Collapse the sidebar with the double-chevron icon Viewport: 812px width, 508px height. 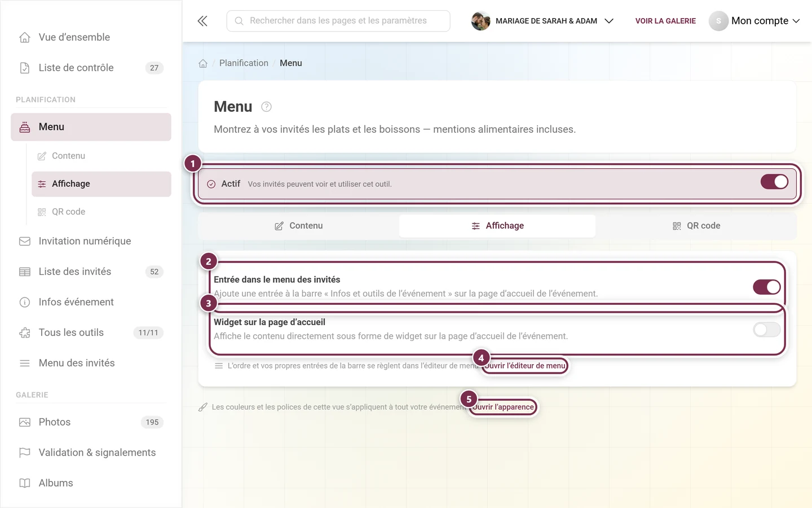click(202, 21)
